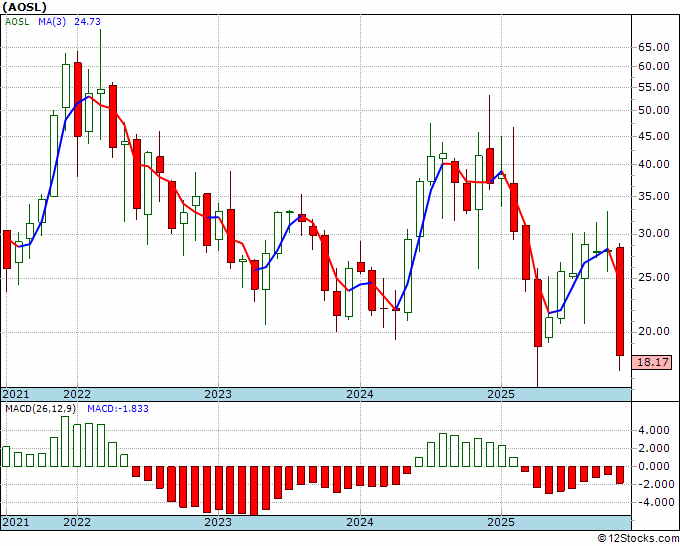This screenshot has height=546, width=680.
Task: Click the 2.000 MACD axis label
Action: [654, 448]
